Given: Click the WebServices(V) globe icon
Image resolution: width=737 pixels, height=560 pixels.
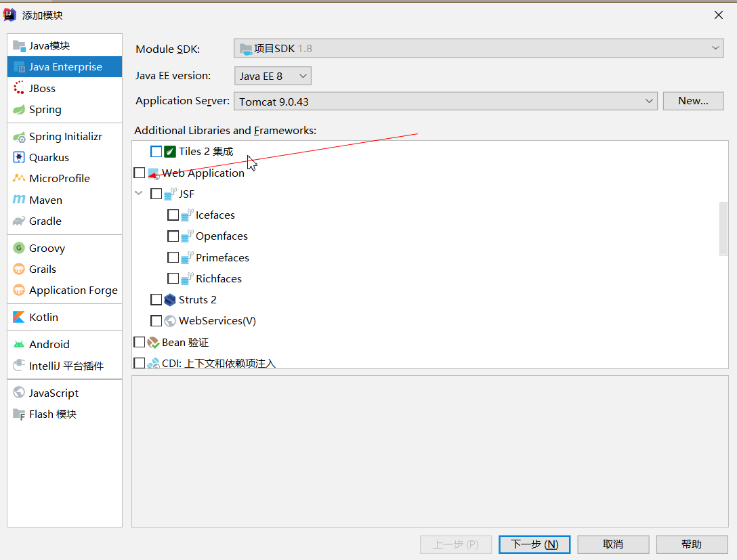Looking at the screenshot, I should pos(169,321).
